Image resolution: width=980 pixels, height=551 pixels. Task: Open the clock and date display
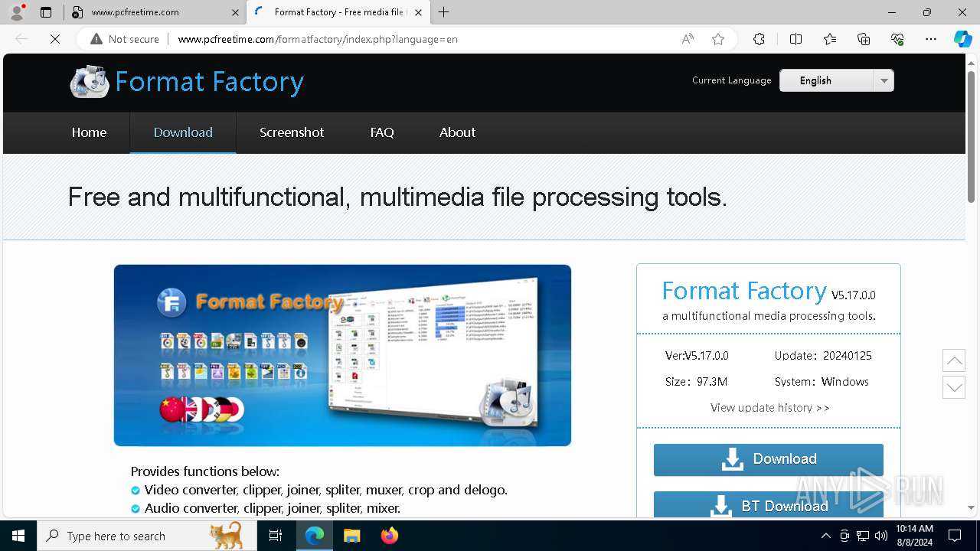914,536
